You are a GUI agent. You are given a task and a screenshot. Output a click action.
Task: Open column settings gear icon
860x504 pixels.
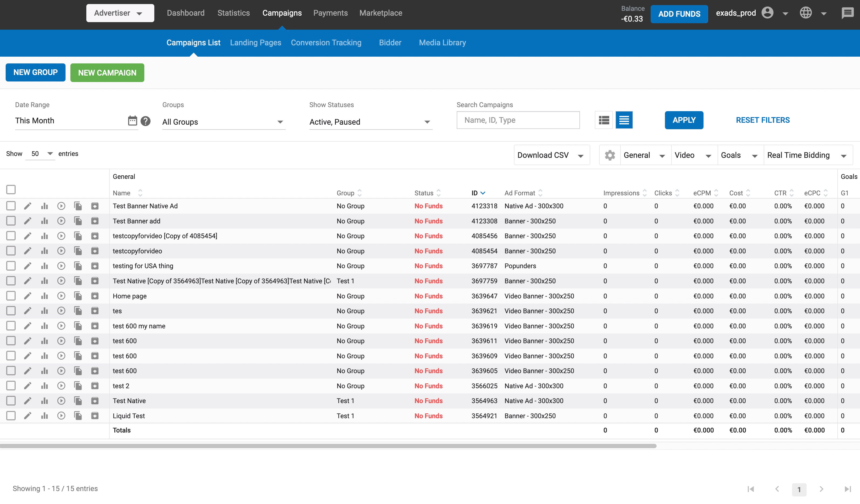pyautogui.click(x=610, y=155)
